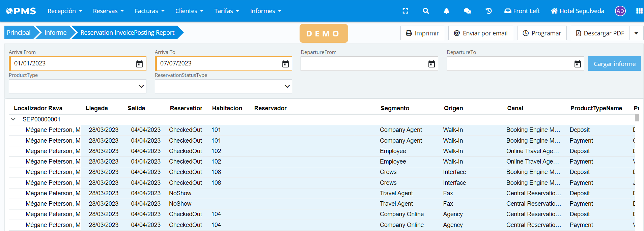Click the Enviar por email button
This screenshot has width=644, height=231.
tap(480, 33)
